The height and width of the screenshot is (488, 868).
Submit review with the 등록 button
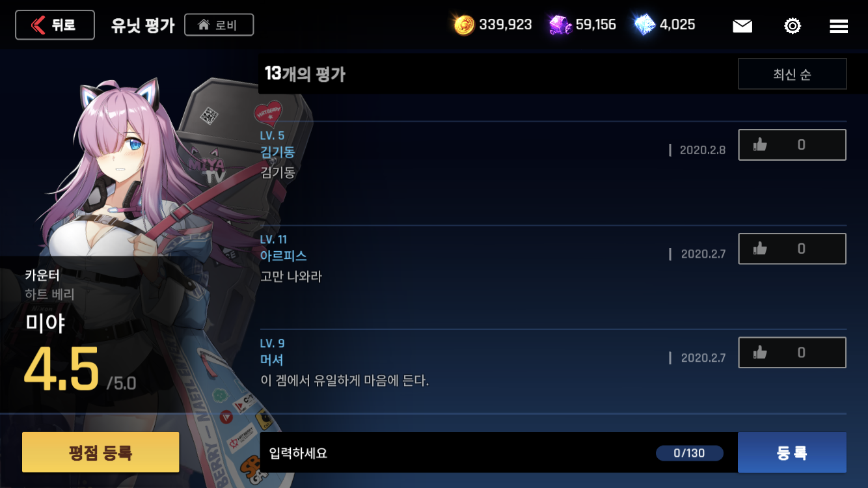[x=792, y=453]
